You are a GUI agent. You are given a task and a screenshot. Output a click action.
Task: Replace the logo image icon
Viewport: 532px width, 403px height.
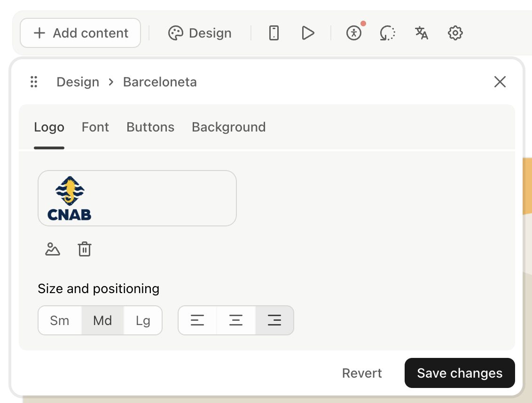[53, 249]
